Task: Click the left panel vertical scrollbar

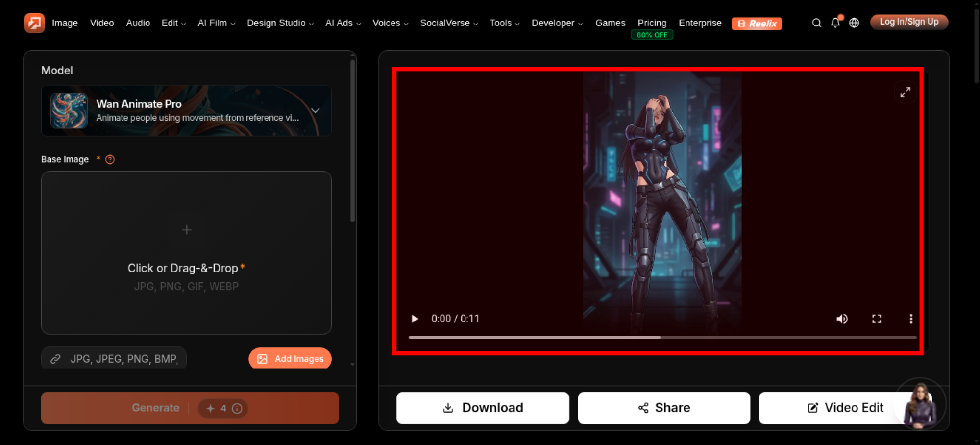Action: (x=352, y=141)
